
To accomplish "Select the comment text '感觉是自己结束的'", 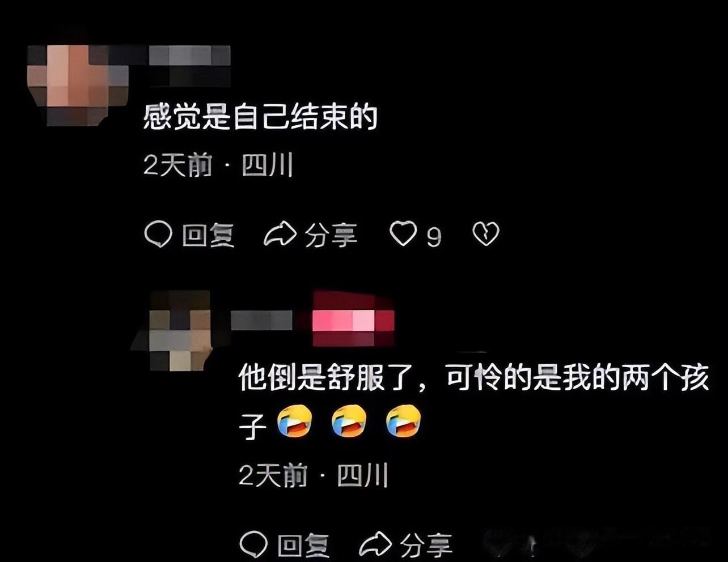I will 260,118.
